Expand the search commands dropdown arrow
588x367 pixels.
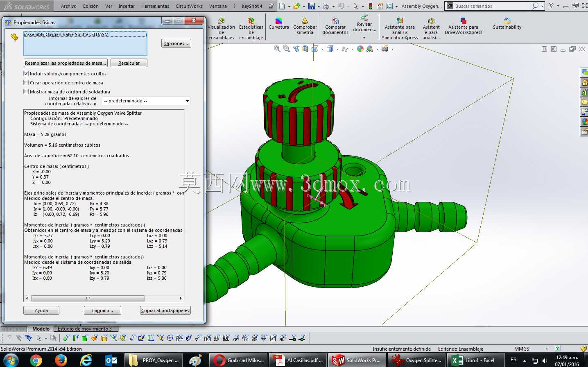[x=543, y=6]
